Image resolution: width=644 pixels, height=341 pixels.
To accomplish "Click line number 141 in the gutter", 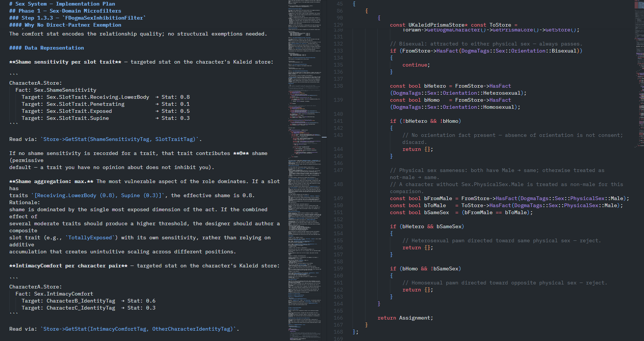I will [x=338, y=121].
